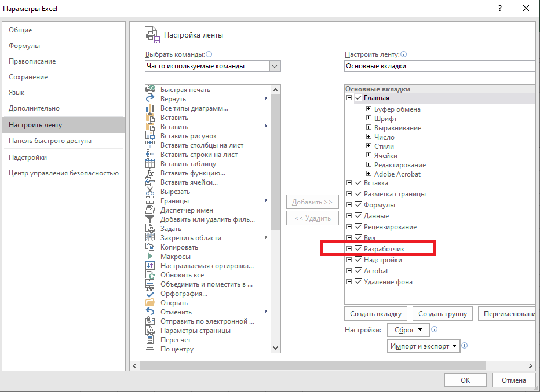Open the Сброс dropdown button
This screenshot has width=540, height=392.
tap(408, 329)
